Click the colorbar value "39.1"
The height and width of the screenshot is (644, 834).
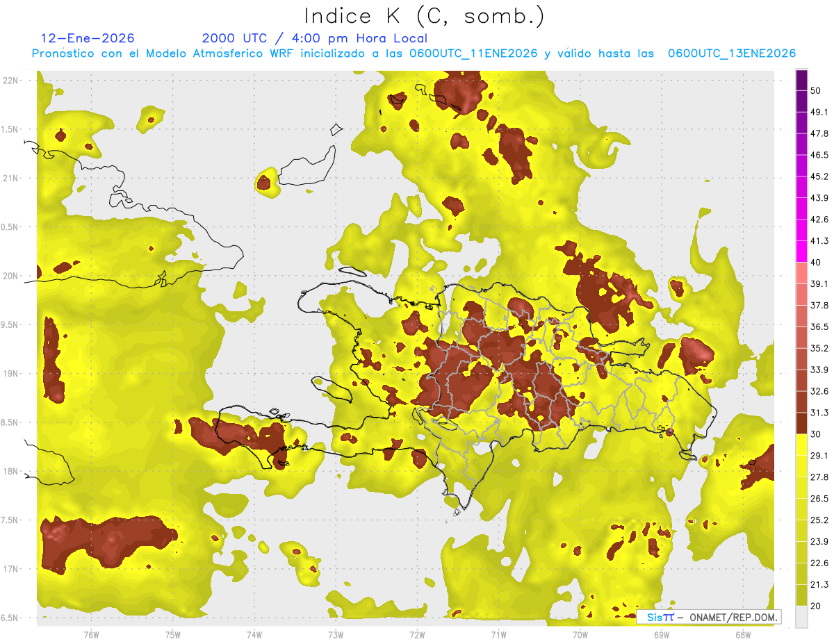click(819, 284)
